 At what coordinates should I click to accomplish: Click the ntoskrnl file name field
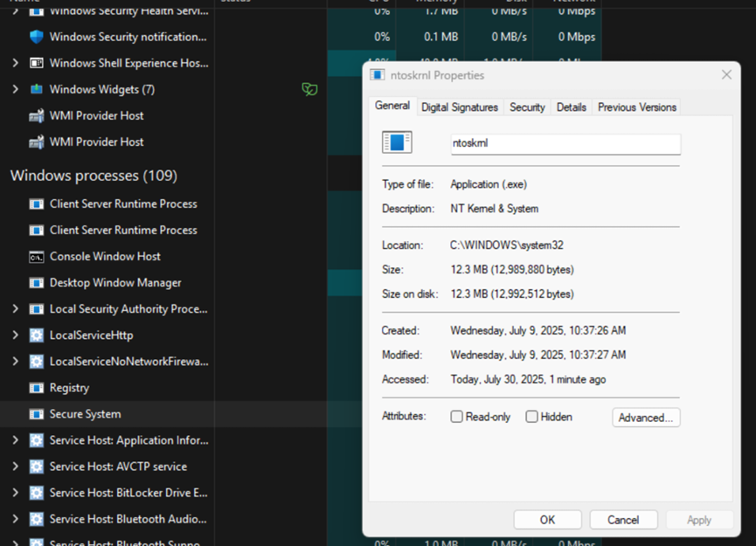point(565,143)
